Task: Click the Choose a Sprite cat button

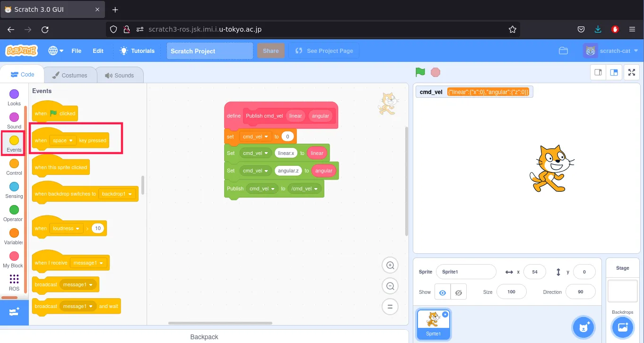Action: point(584,326)
